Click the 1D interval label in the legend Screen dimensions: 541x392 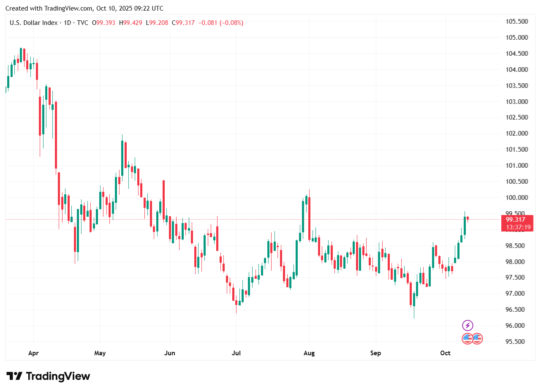pyautogui.click(x=66, y=23)
